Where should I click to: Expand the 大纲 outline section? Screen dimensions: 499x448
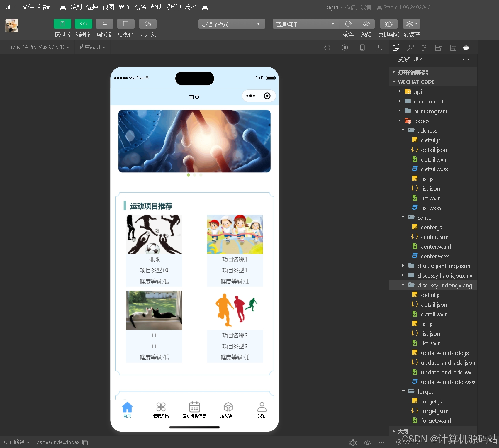point(433,431)
